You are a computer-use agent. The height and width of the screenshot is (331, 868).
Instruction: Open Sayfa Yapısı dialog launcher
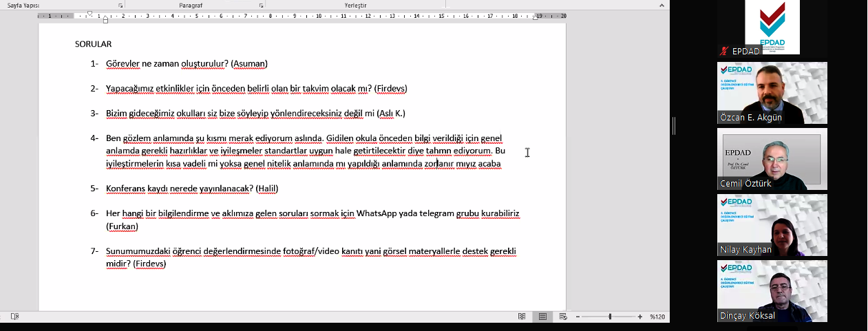point(120,6)
